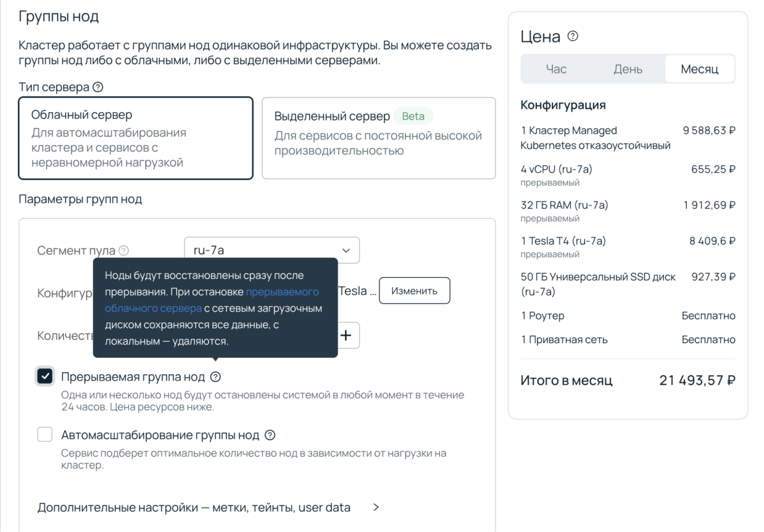Increase node count with plus button
764x532 pixels.
pyautogui.click(x=346, y=335)
